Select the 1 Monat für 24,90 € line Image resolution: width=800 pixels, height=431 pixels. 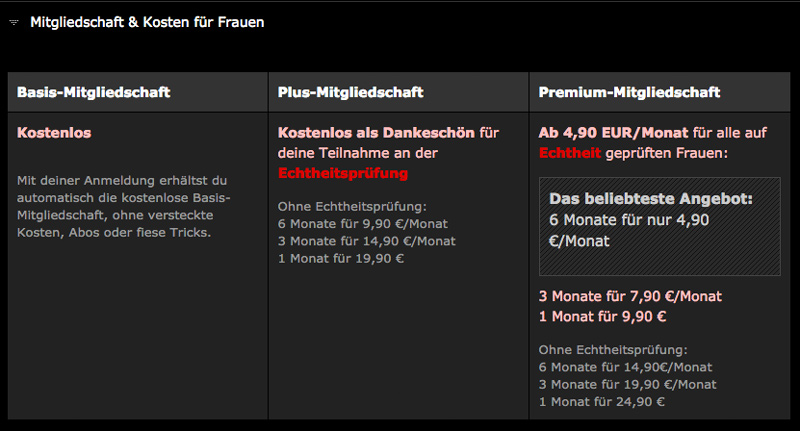[601, 401]
